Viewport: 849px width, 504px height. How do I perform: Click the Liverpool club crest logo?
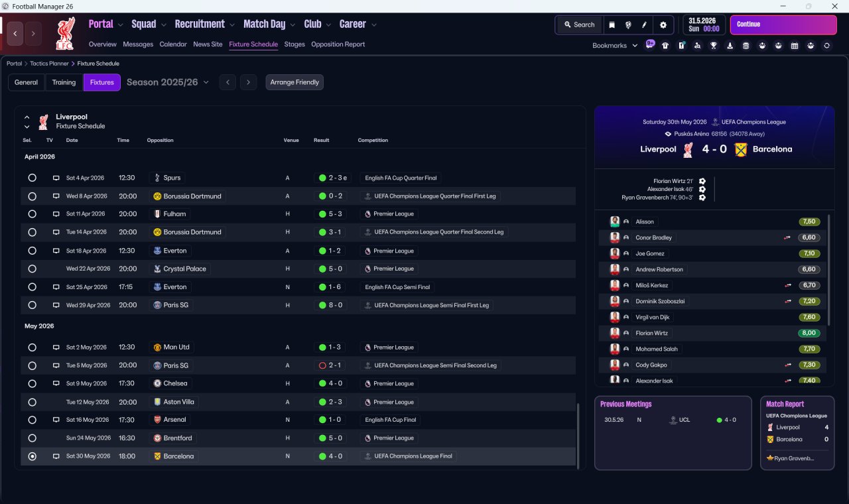point(65,34)
